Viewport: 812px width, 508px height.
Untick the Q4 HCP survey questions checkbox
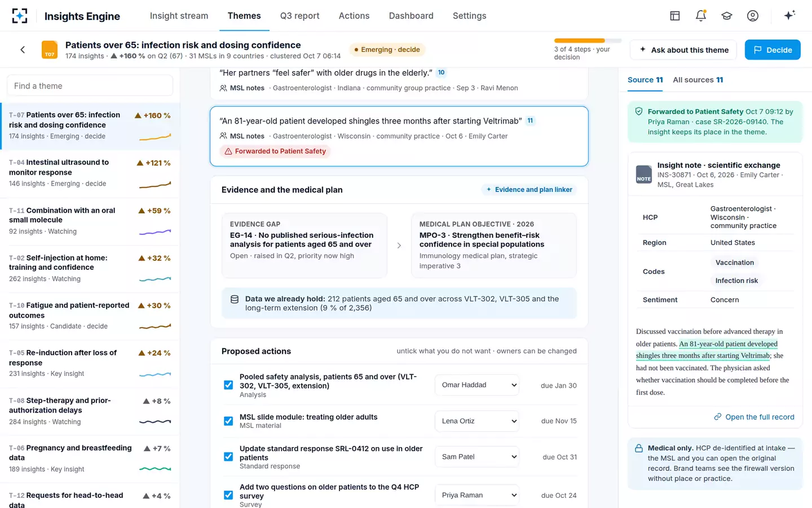pos(228,495)
